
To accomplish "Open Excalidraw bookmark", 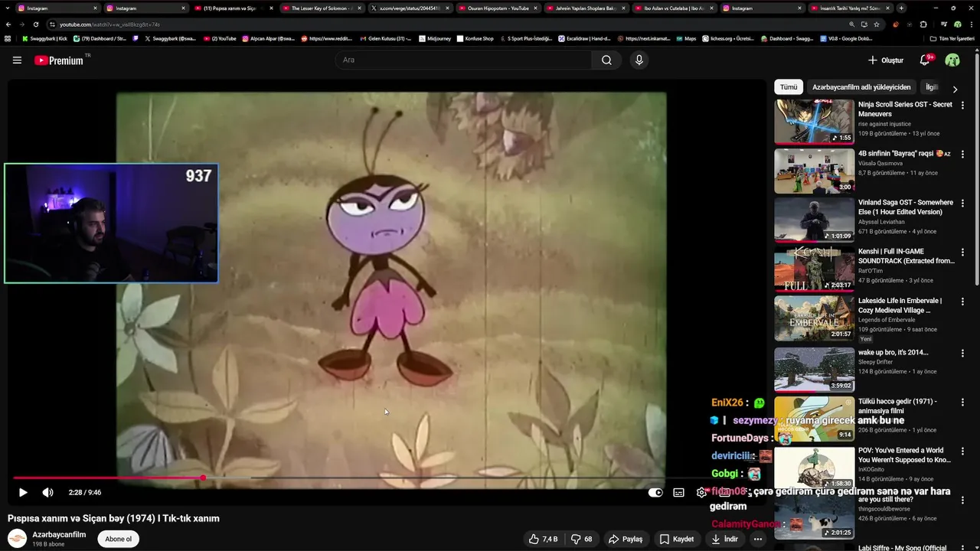I will (586, 38).
